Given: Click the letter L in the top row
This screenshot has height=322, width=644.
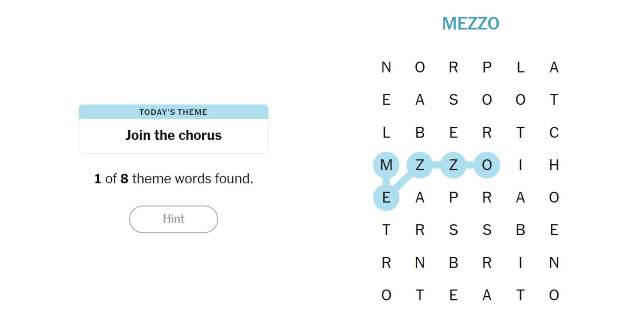Looking at the screenshot, I should coord(520,68).
